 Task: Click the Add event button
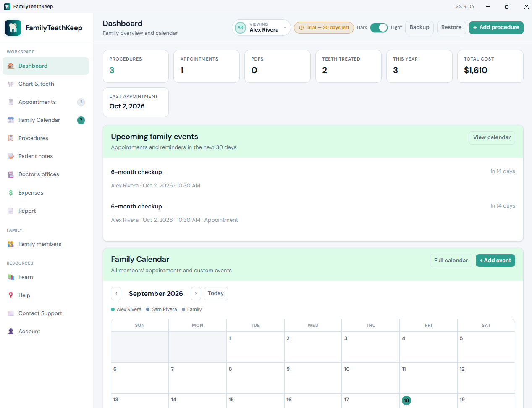(x=495, y=261)
